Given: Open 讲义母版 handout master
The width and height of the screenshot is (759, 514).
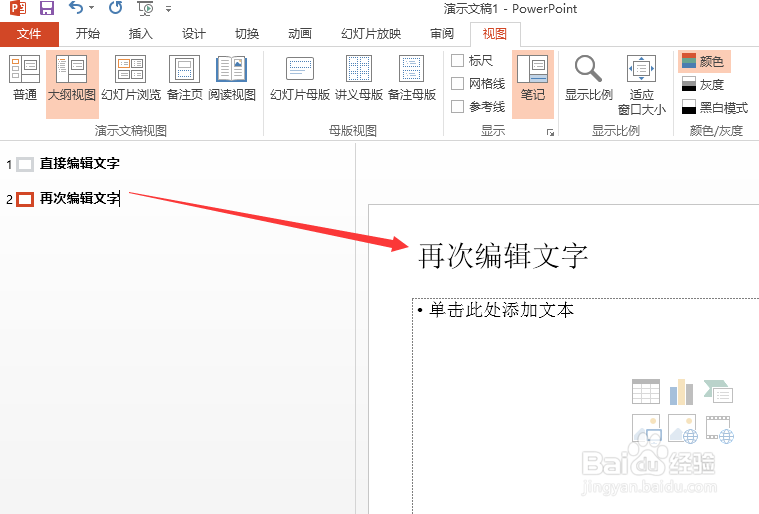Looking at the screenshot, I should point(359,78).
